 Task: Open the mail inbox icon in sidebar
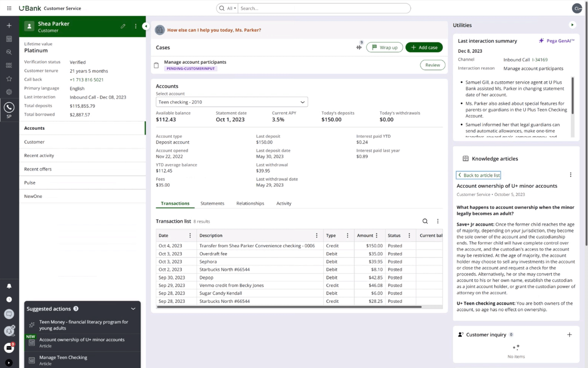pyautogui.click(x=9, y=348)
